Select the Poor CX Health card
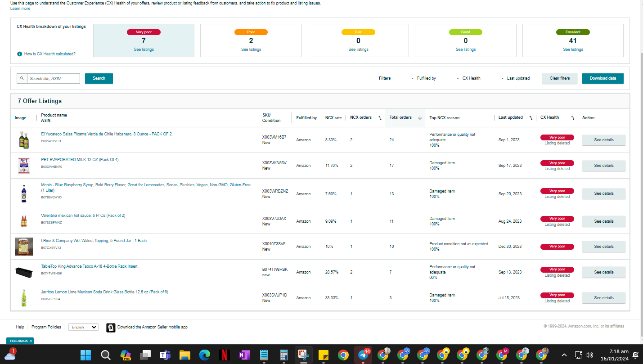The image size is (643, 364). point(251,40)
